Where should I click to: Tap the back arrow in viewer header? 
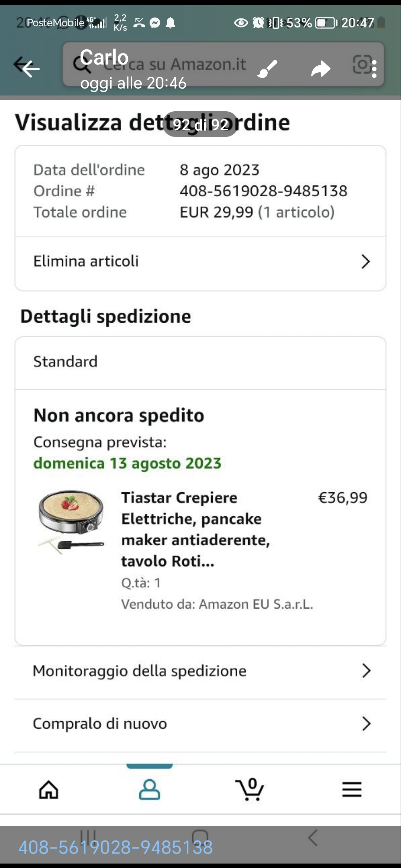click(x=30, y=69)
